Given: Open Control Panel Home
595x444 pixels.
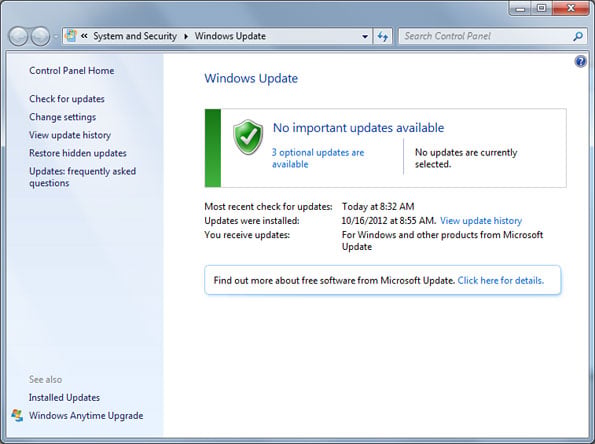Looking at the screenshot, I should [x=72, y=71].
